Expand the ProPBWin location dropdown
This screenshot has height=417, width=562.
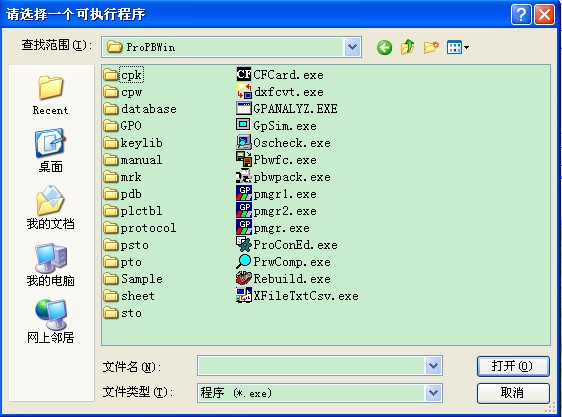click(x=352, y=47)
